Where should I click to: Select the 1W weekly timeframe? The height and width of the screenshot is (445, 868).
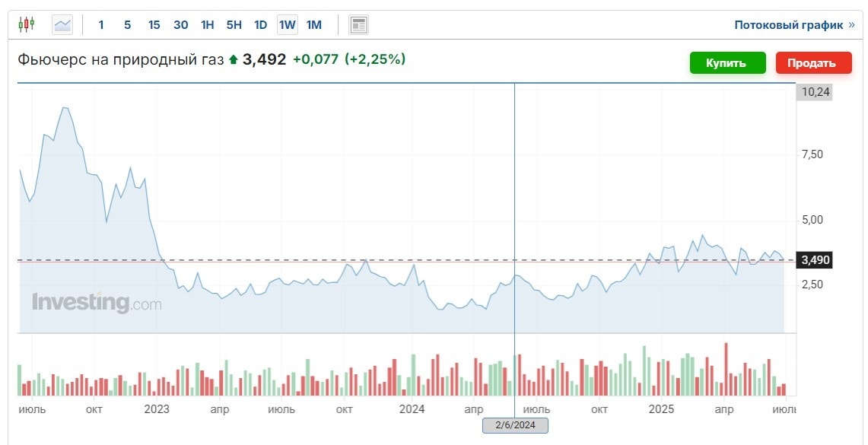tap(287, 24)
